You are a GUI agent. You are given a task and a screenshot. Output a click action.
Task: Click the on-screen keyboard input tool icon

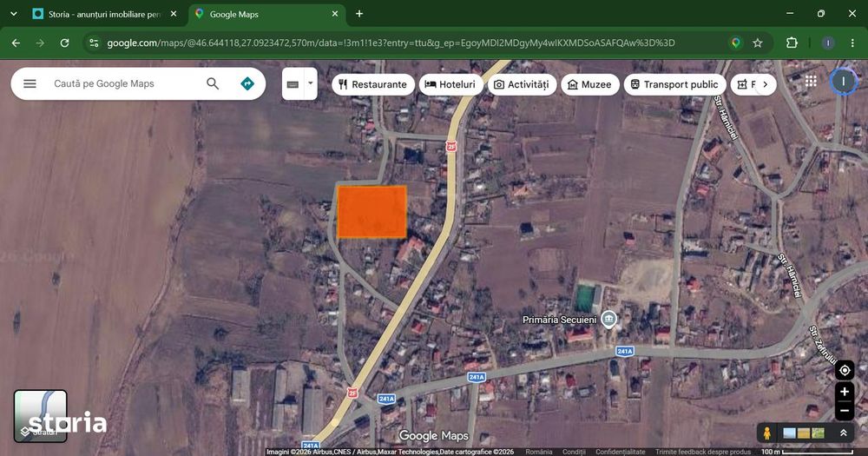tap(293, 84)
